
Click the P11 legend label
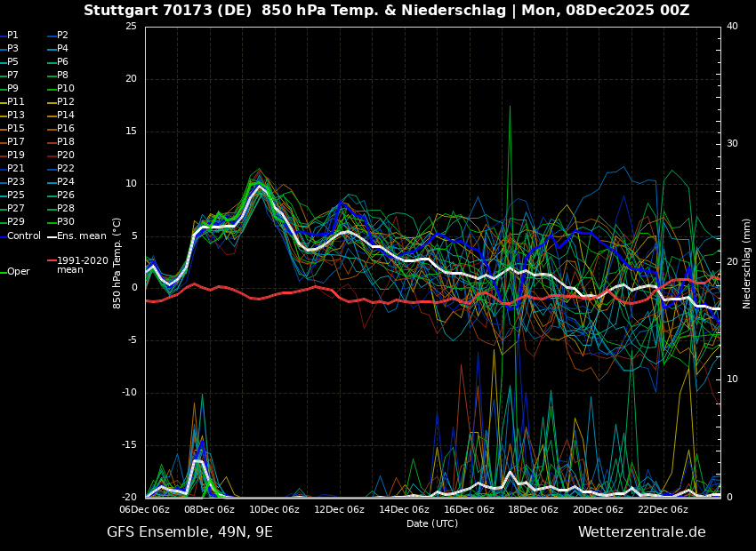[16, 102]
